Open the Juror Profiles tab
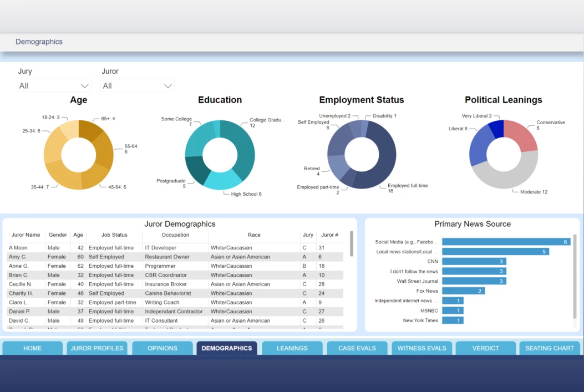Image resolution: width=584 pixels, height=392 pixels. coord(97,348)
